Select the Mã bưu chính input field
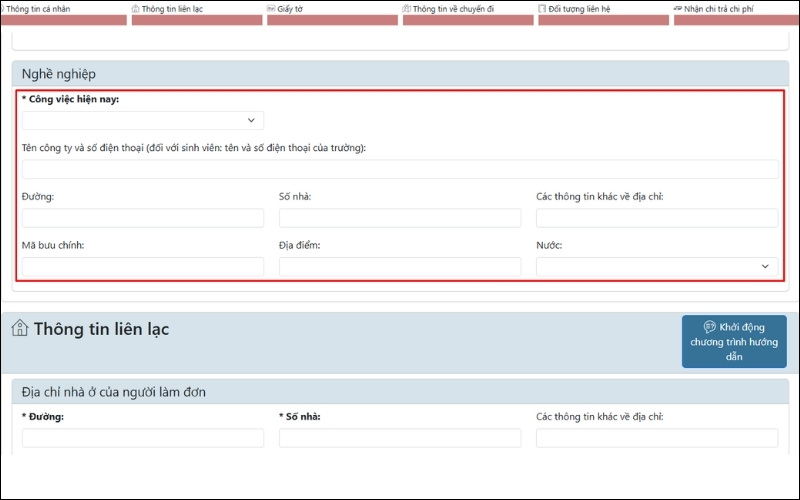 click(x=143, y=267)
